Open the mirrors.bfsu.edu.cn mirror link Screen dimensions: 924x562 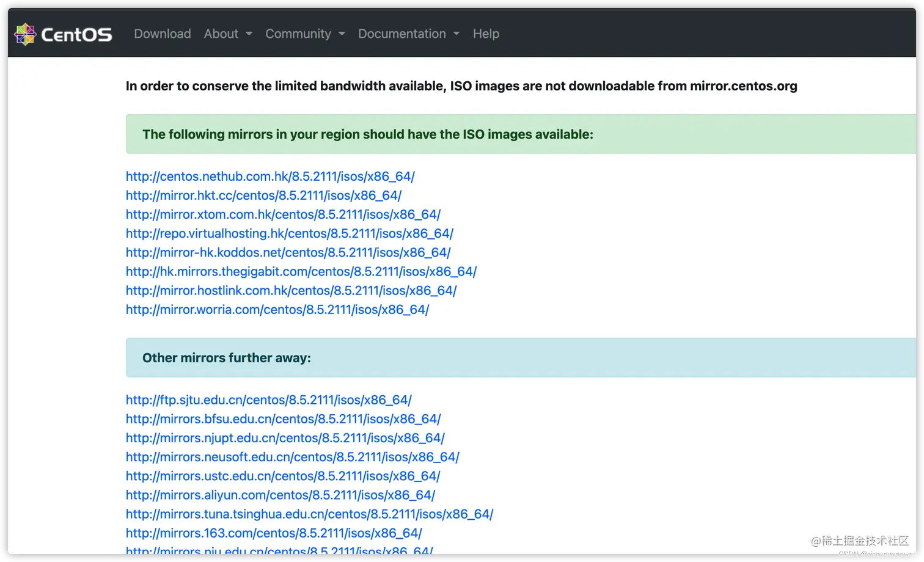click(283, 419)
